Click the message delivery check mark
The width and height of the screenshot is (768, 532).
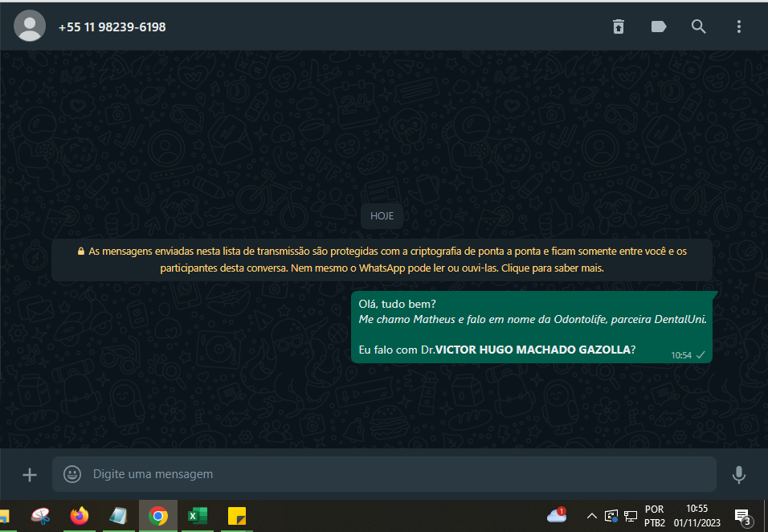(701, 354)
